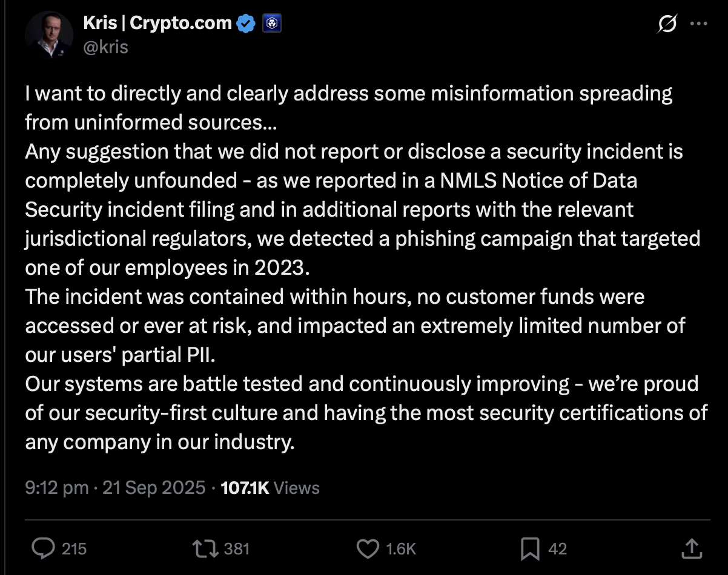Toggle the bookmark icon for this post

coord(529,548)
